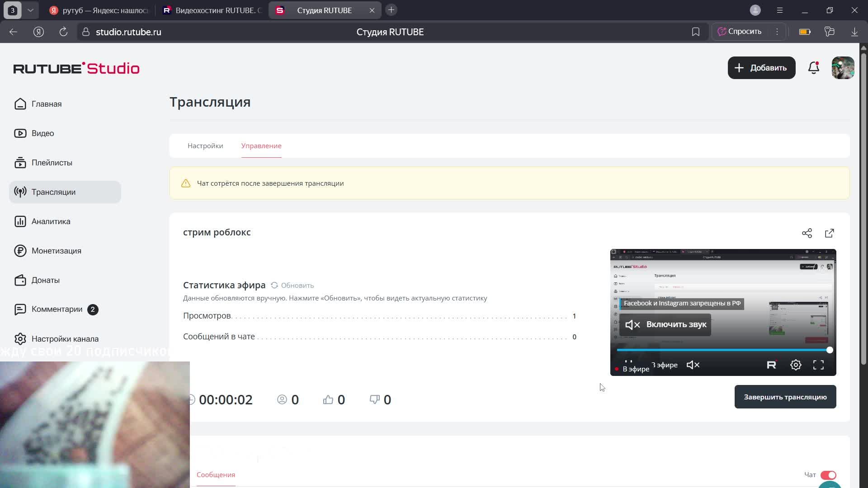Open Monetization in the sidebar

(x=56, y=251)
